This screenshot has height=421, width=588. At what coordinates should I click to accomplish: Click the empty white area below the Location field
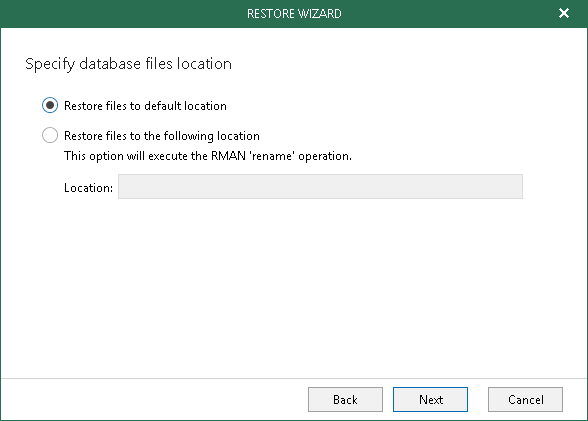click(x=294, y=289)
